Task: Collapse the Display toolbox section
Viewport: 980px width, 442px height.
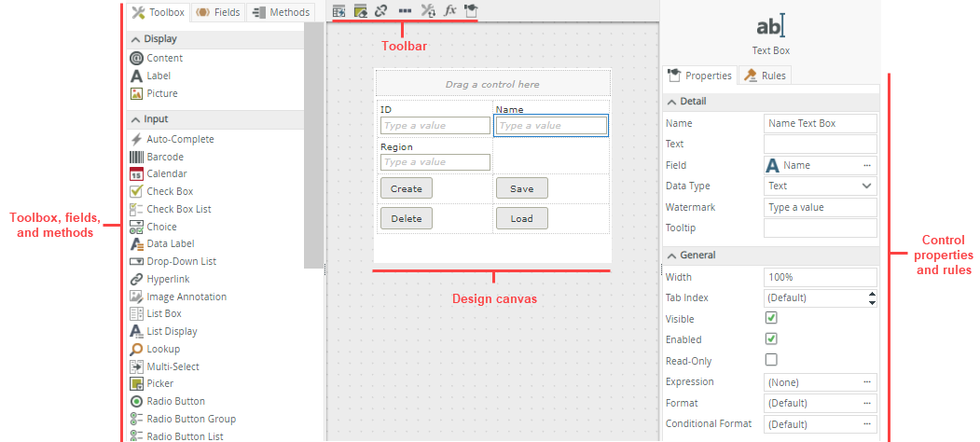Action: [x=135, y=39]
